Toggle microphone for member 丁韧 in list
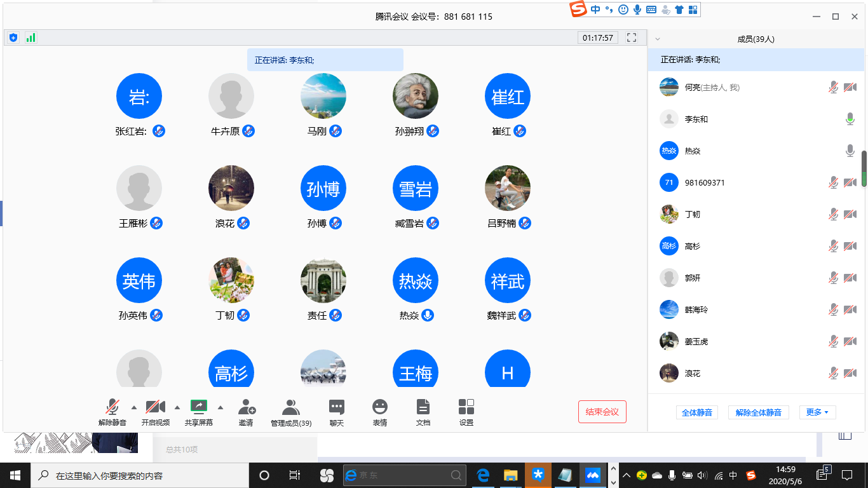 point(833,215)
